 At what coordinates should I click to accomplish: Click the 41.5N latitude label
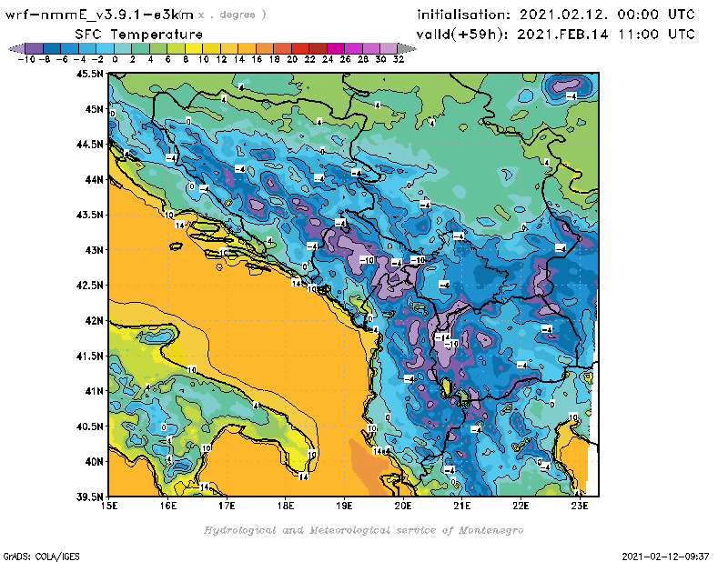pyautogui.click(x=89, y=356)
